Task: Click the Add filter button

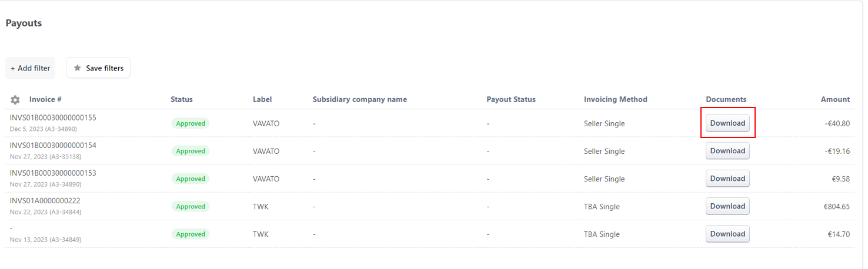Action: [x=31, y=68]
